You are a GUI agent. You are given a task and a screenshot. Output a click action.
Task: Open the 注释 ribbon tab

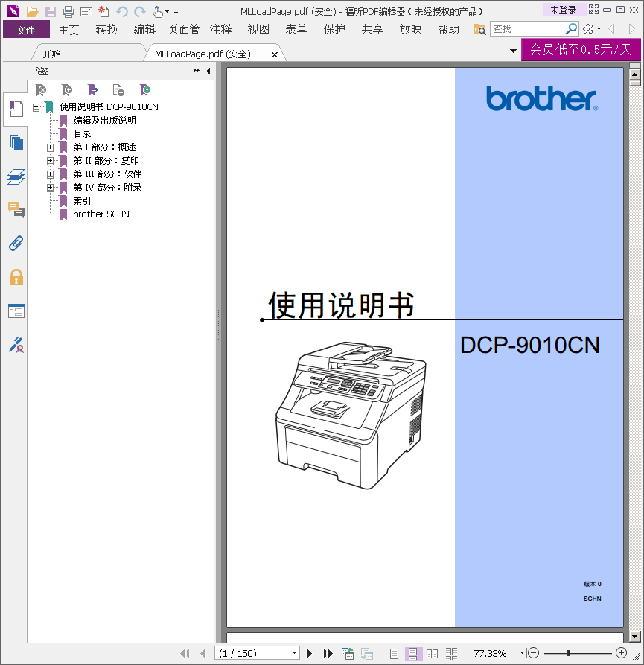coord(220,30)
